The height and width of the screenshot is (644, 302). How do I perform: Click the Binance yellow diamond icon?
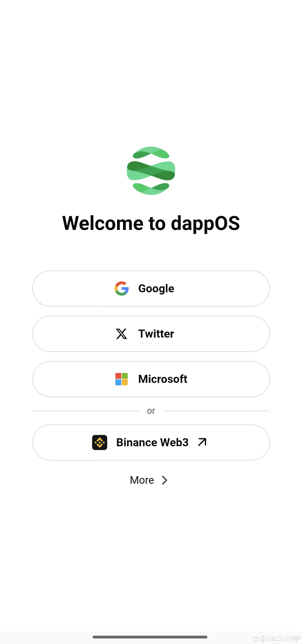[x=100, y=442]
